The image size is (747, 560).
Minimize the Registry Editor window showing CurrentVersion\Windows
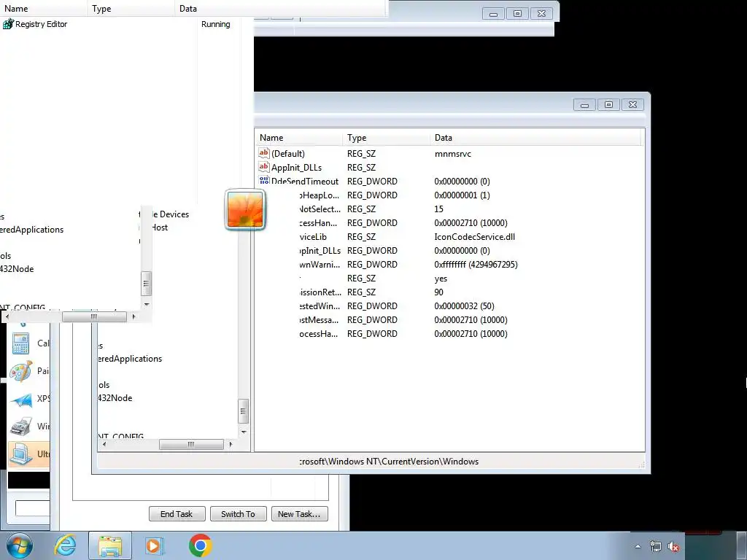click(584, 104)
